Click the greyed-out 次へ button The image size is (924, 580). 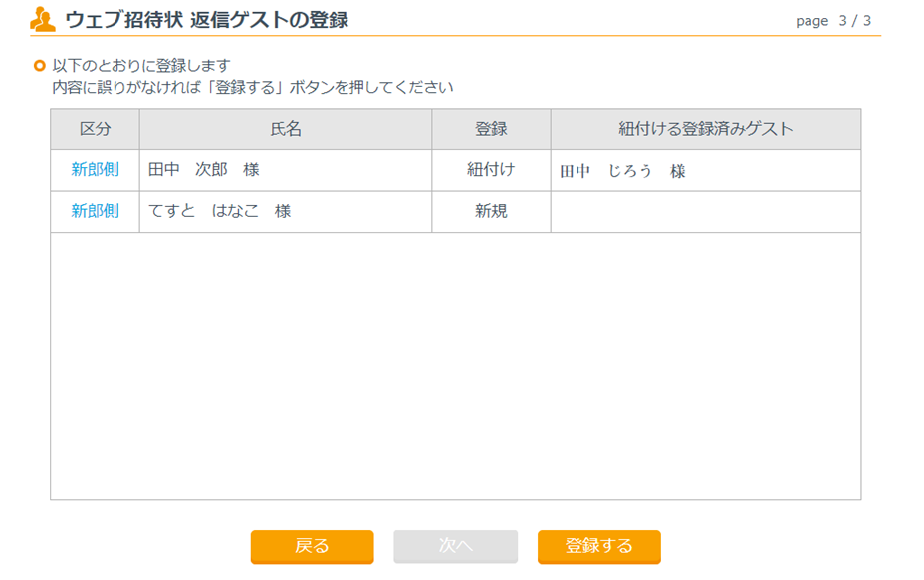point(455,546)
